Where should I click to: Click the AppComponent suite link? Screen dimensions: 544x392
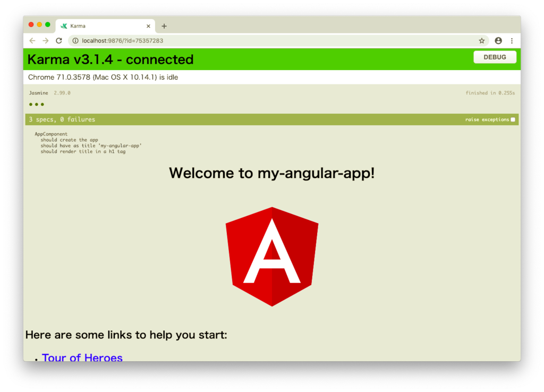click(51, 134)
